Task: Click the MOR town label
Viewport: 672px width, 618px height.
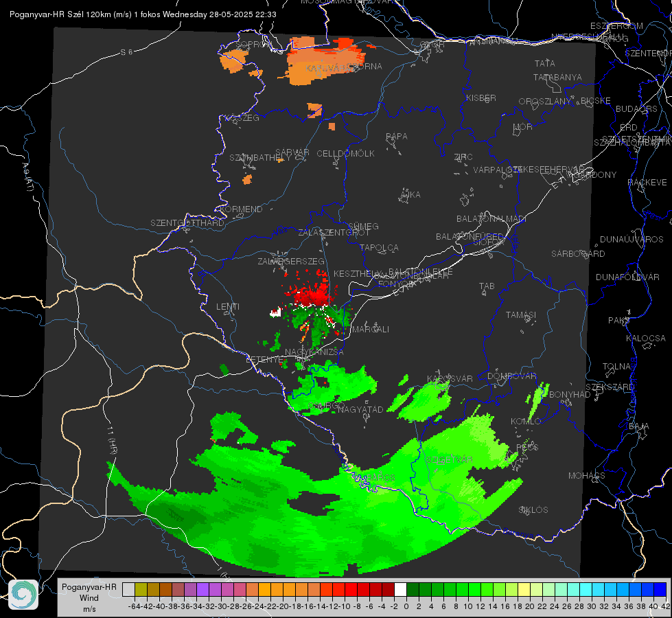Action: tap(522, 126)
